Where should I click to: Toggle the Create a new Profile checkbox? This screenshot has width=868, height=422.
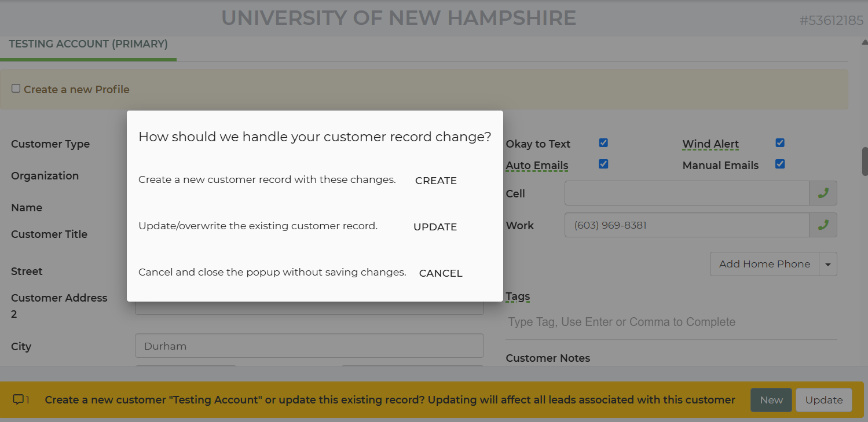point(16,89)
